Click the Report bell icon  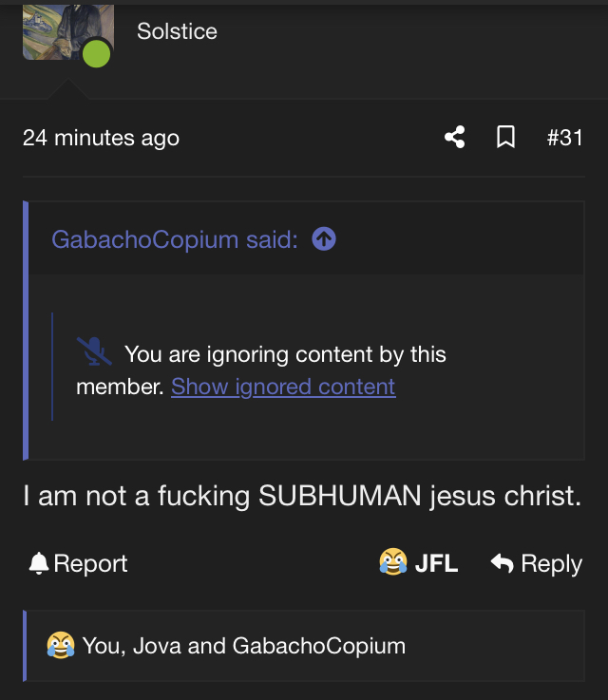pos(38,564)
